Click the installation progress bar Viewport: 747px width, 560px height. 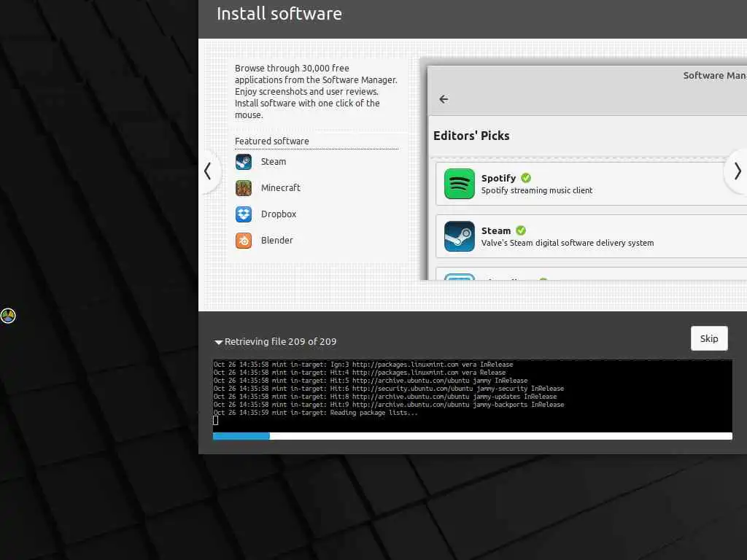click(472, 436)
